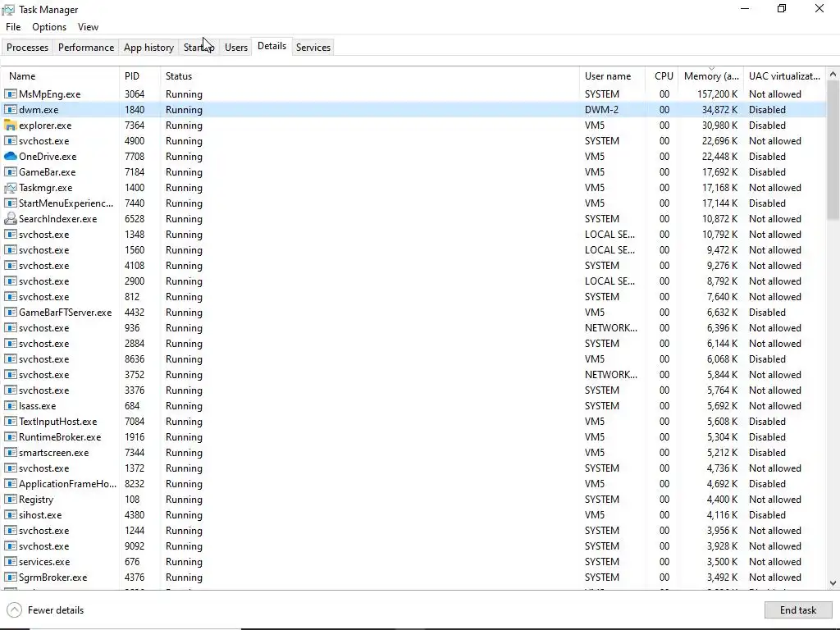Switch to the Users tab

click(235, 47)
